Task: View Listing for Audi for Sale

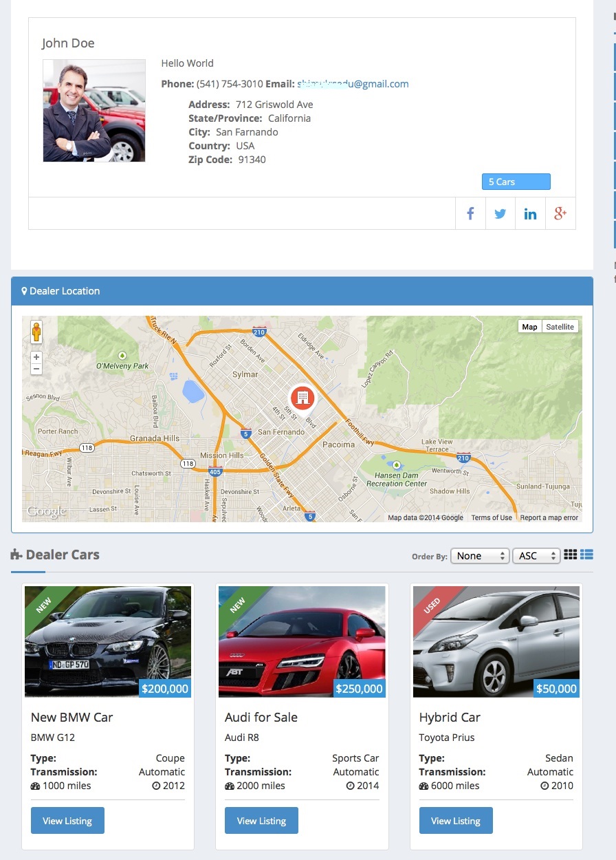Action: click(261, 821)
